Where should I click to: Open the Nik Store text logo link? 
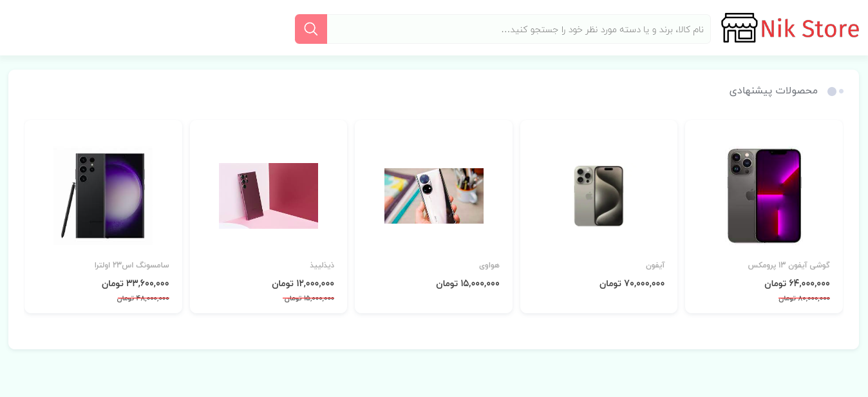[x=809, y=29]
